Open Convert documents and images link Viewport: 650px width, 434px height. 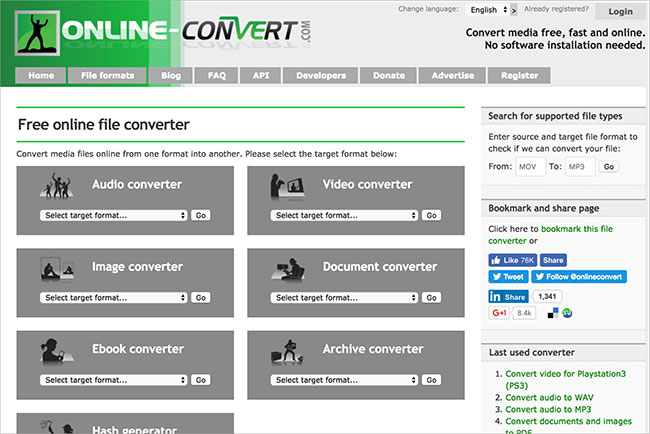568,426
